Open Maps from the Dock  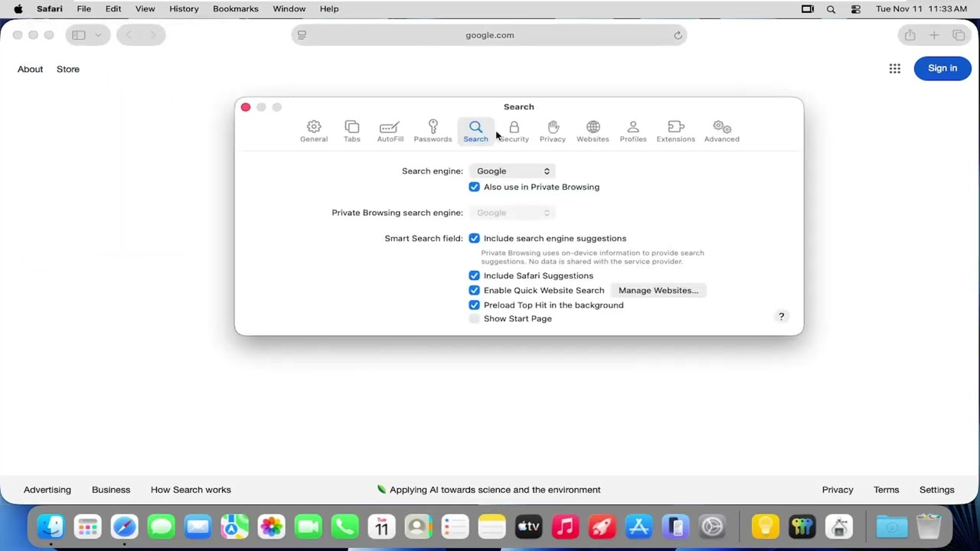coord(235,527)
